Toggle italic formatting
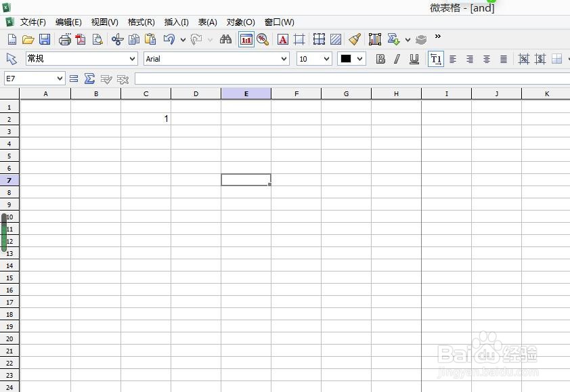The image size is (570, 392). (x=397, y=59)
